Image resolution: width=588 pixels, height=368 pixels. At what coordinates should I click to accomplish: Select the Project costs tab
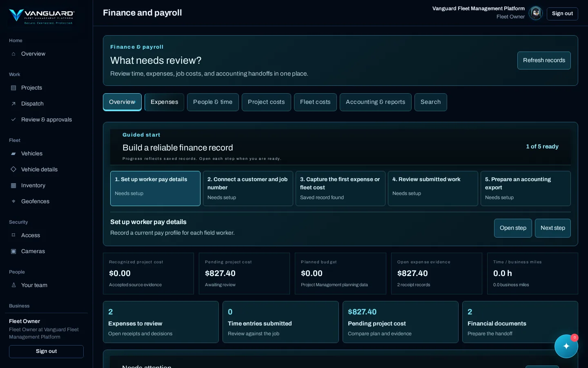[266, 102]
